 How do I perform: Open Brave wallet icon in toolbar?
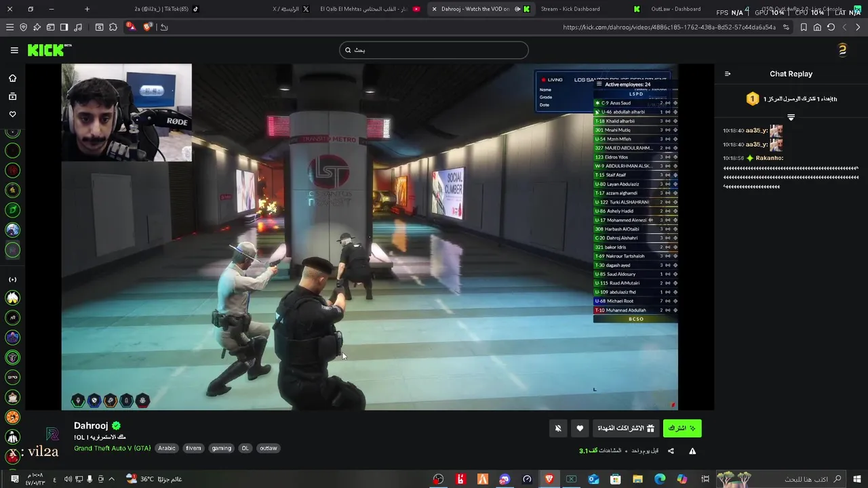[50, 27]
